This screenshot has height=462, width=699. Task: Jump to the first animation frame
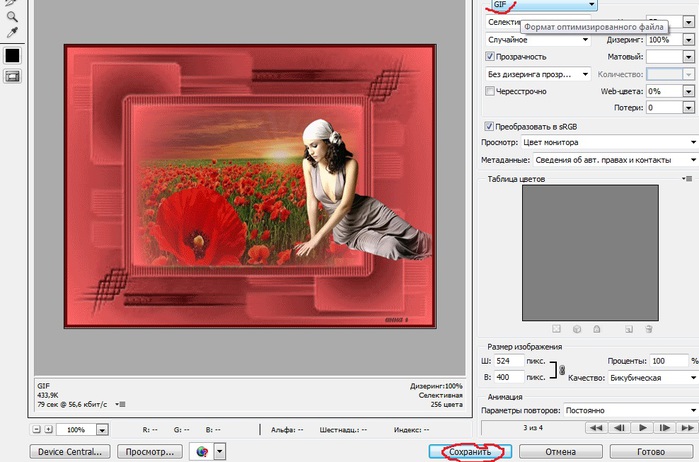(596, 428)
